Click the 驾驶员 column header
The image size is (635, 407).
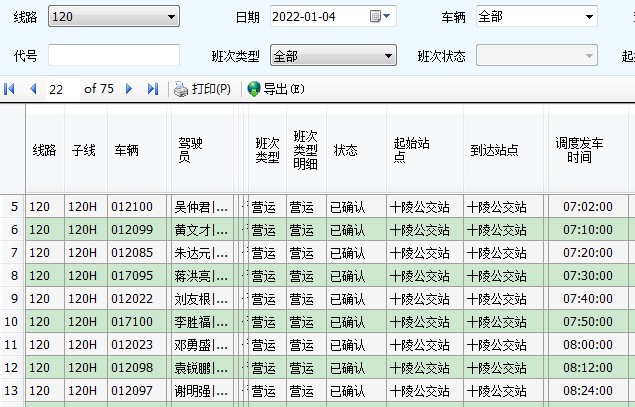pyautogui.click(x=190, y=150)
